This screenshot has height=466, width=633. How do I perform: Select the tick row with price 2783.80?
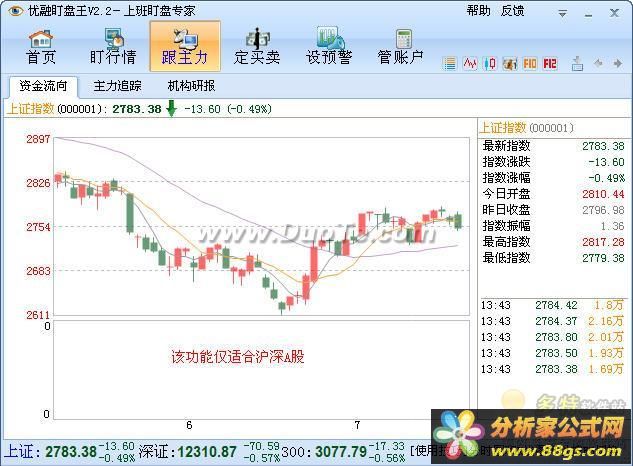point(552,337)
